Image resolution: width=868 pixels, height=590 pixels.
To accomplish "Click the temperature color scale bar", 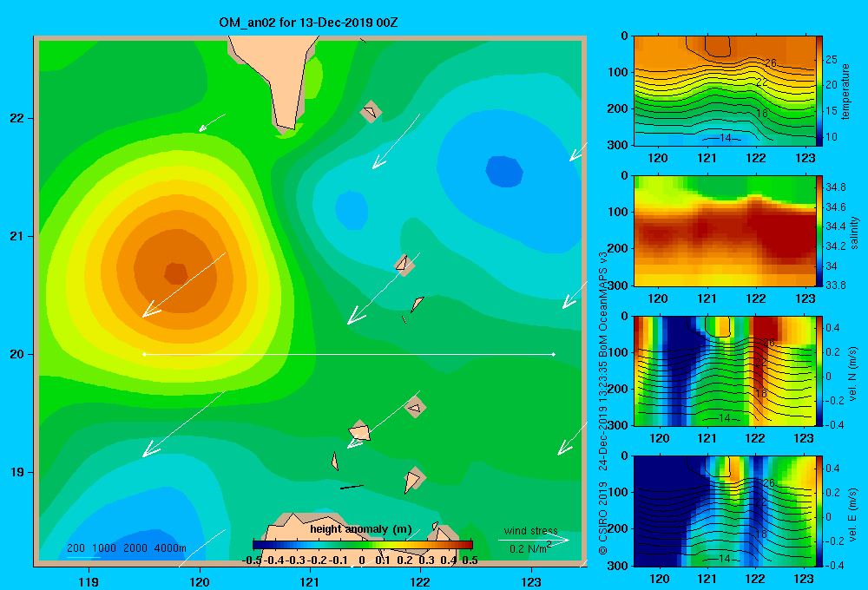I will pyautogui.click(x=819, y=91).
